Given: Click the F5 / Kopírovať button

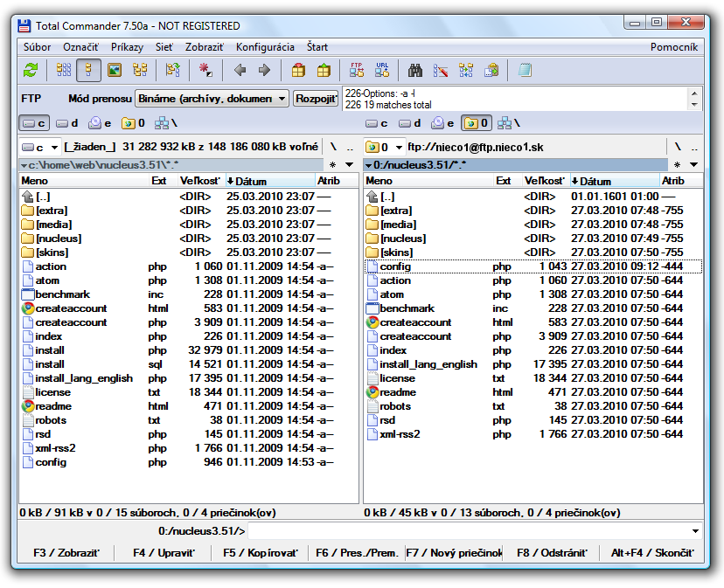Looking at the screenshot, I should pyautogui.click(x=261, y=552).
